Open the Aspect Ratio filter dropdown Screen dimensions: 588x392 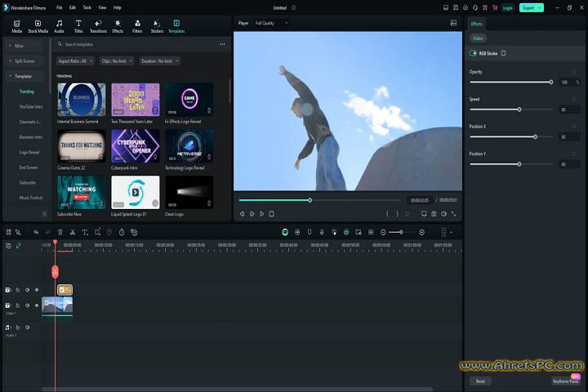[x=75, y=60]
